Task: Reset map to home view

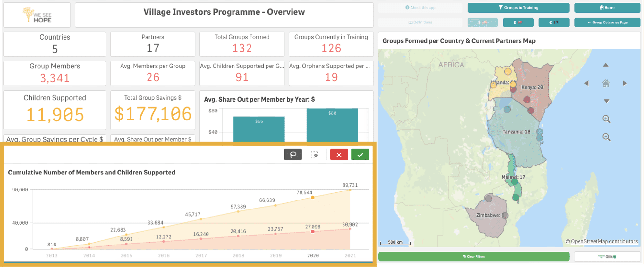Action: [x=606, y=84]
